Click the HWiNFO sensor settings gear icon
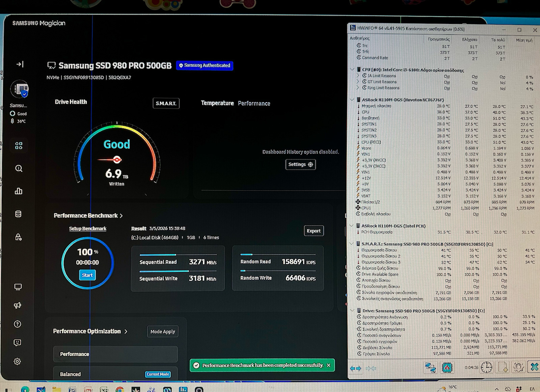Viewport: 540px width, 392px height. click(518, 367)
